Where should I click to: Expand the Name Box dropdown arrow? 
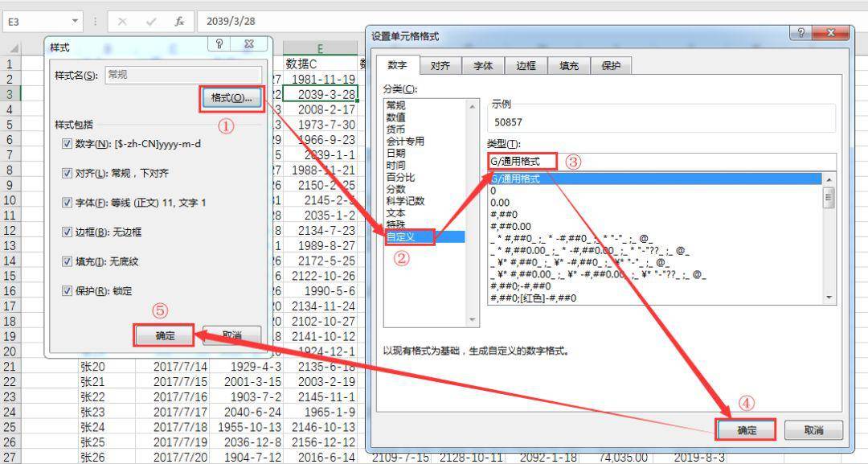point(76,23)
